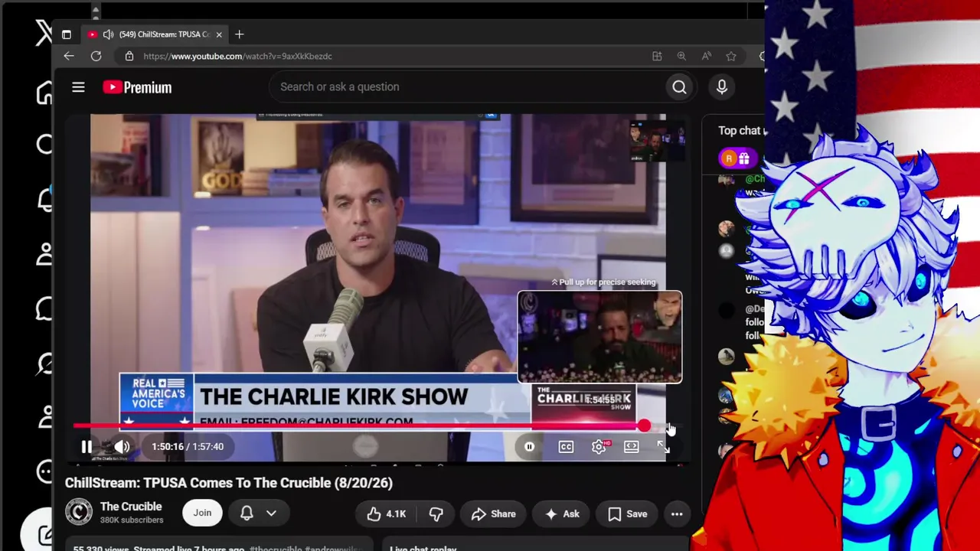Start voice search with the microphone
Viewport: 980px width, 551px height.
coord(721,87)
